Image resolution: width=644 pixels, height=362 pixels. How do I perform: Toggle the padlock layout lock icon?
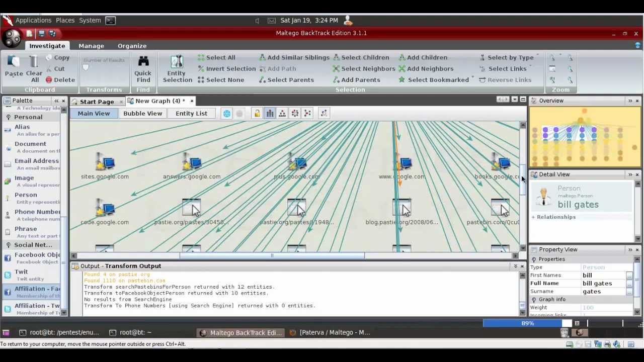point(257,113)
